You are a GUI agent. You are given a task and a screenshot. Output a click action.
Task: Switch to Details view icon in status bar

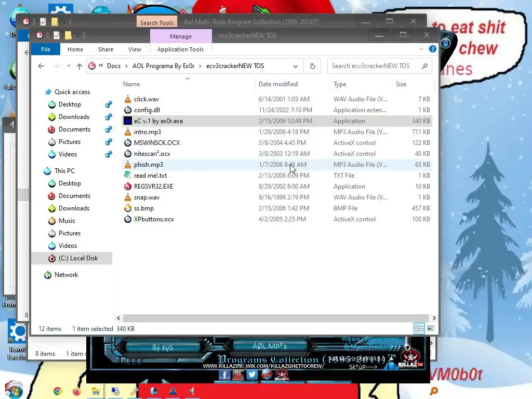419,328
